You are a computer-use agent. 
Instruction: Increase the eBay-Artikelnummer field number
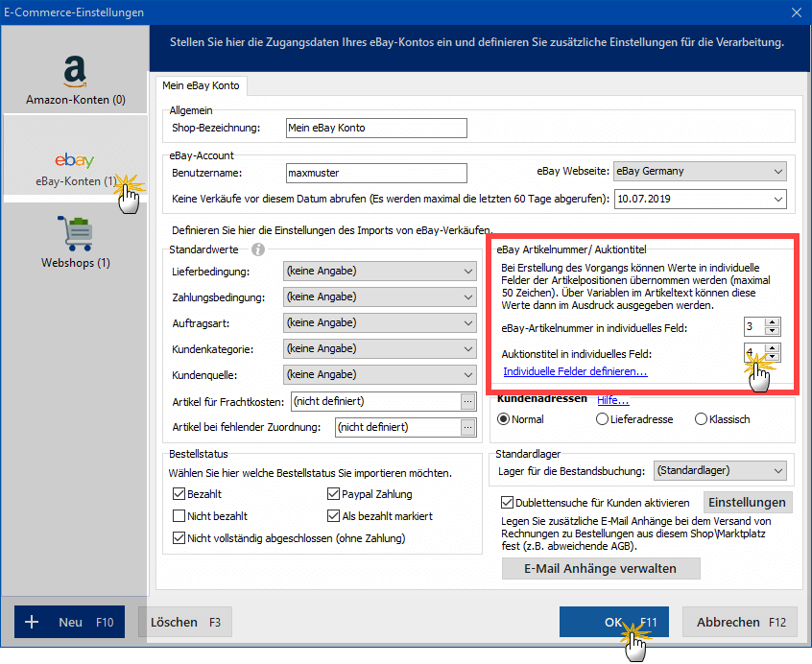click(772, 322)
